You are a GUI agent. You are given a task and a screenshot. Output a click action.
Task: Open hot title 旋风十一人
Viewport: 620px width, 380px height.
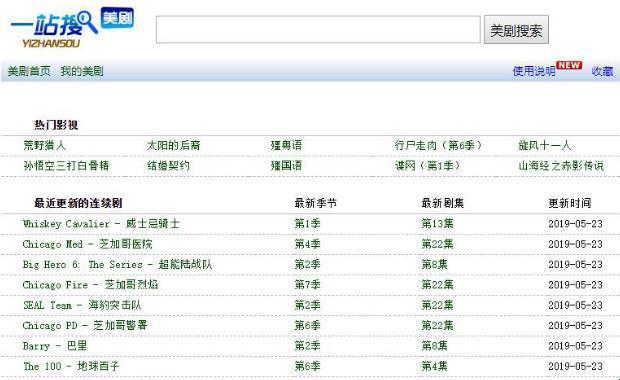pyautogui.click(x=545, y=145)
